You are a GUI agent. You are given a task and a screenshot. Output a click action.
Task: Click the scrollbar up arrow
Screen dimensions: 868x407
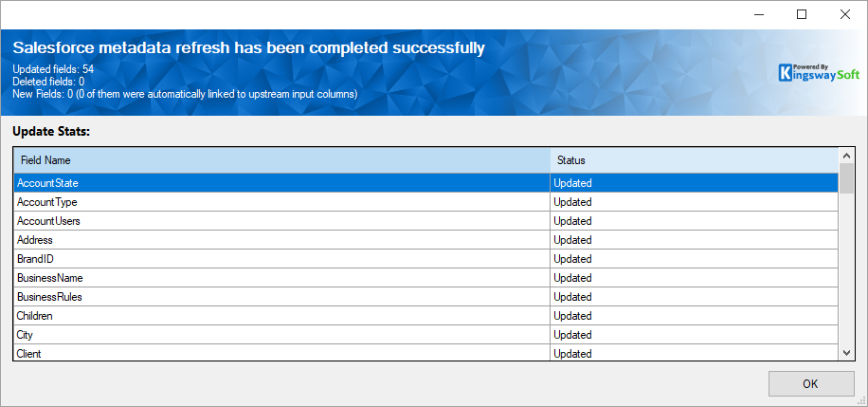tap(846, 155)
